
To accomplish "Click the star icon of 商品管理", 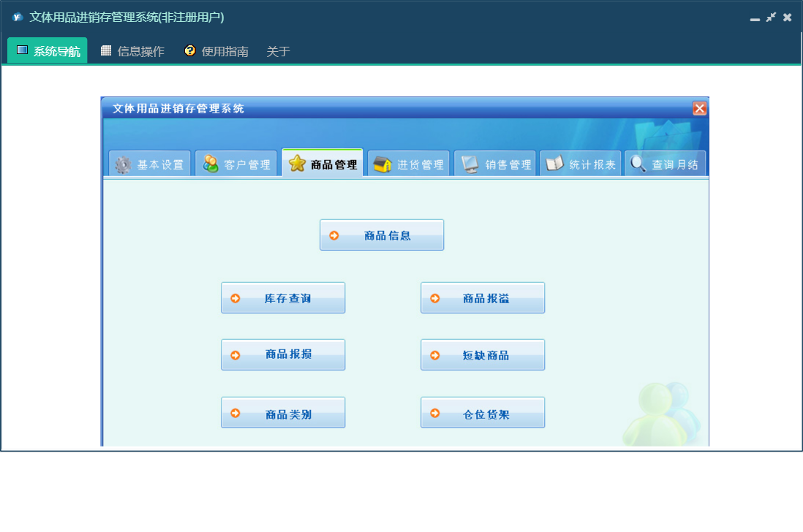I will pos(297,164).
